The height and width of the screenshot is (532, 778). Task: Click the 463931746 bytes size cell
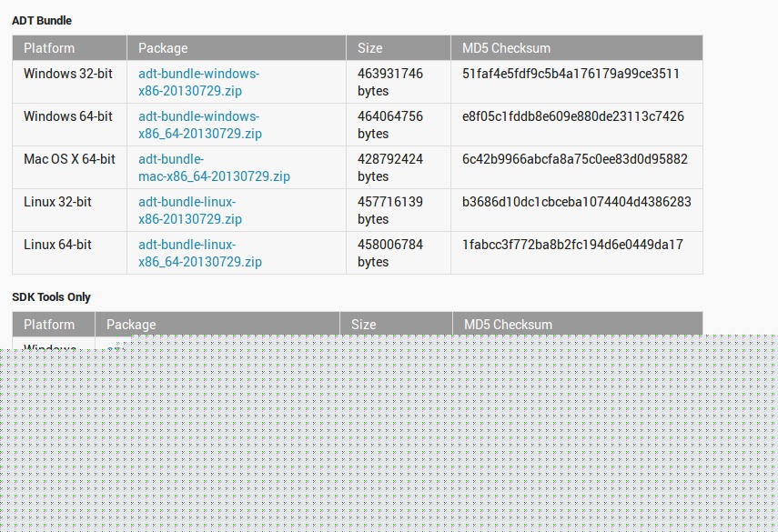389,82
